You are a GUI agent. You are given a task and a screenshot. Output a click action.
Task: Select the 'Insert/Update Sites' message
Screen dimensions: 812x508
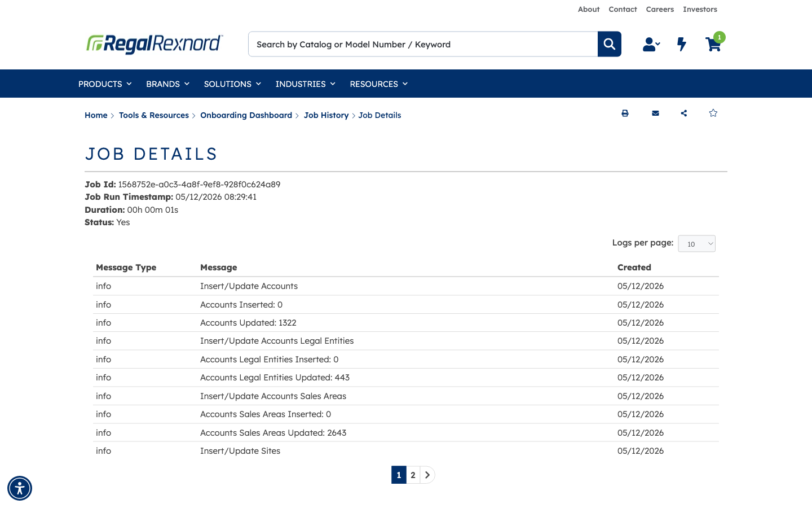240,451
